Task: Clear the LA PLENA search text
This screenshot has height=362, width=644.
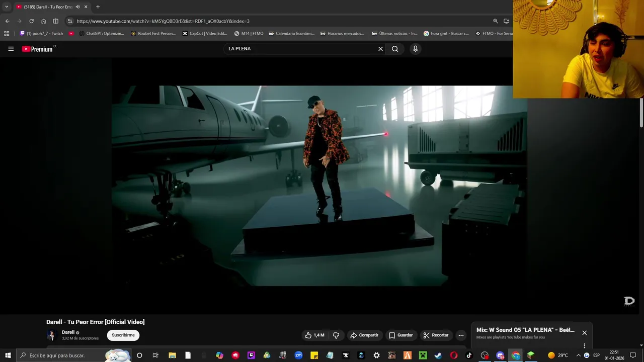Action: 380,49
